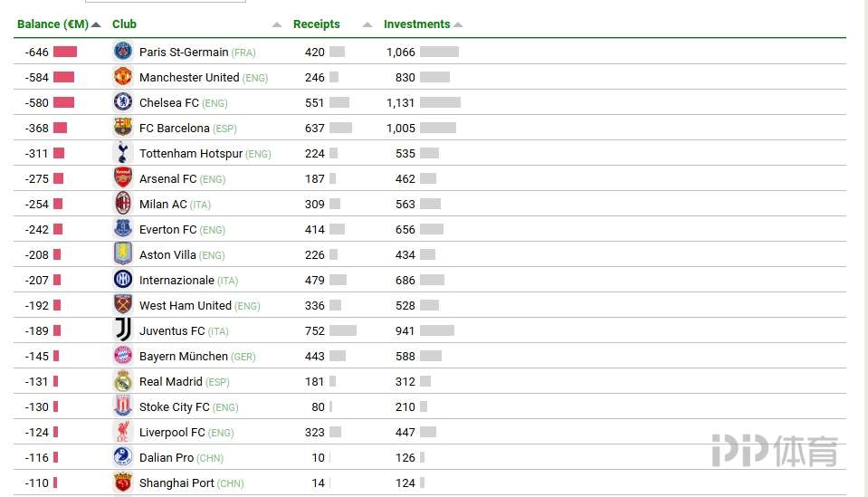Click the Juventus FC logo icon

[x=123, y=330]
